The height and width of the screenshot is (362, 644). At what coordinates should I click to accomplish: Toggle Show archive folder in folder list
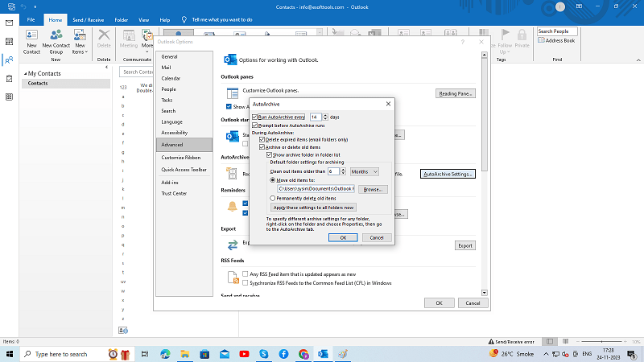click(x=270, y=154)
